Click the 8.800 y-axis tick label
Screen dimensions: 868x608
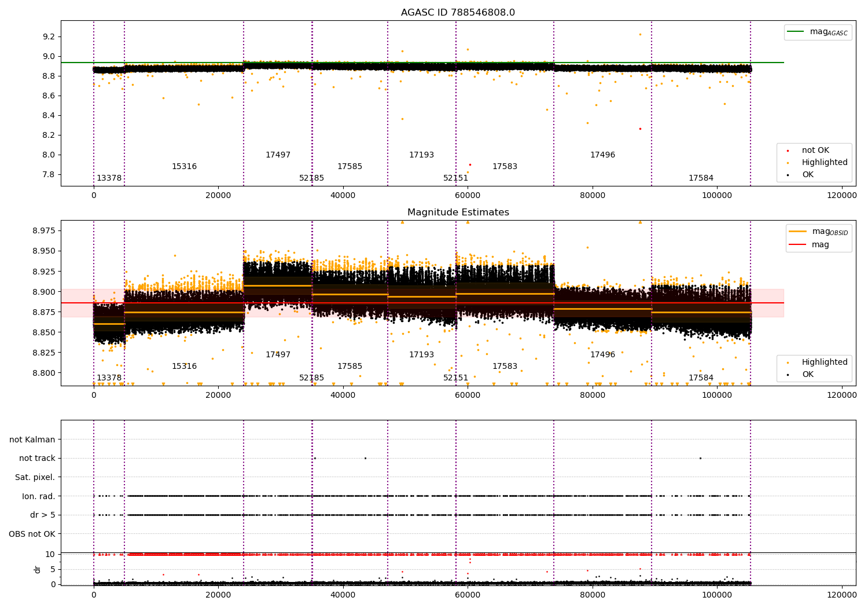44,373
